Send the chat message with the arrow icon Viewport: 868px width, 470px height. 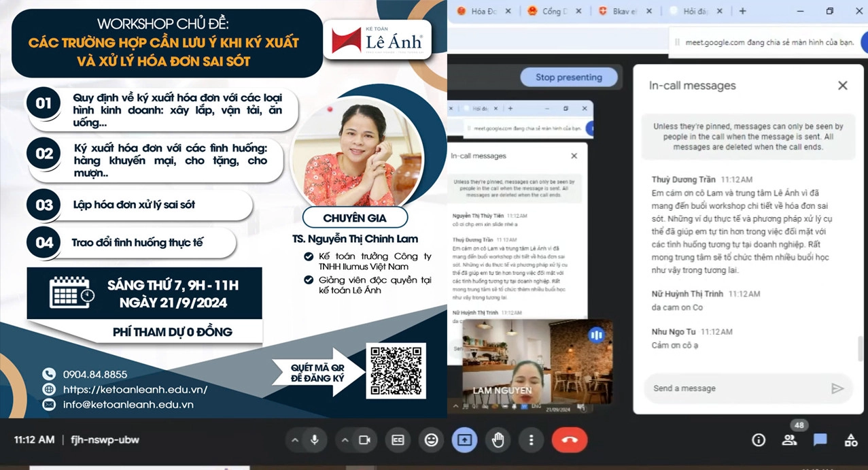pos(837,388)
